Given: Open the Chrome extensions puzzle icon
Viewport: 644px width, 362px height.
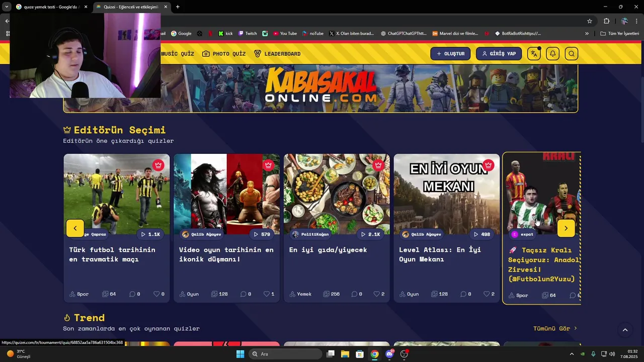Looking at the screenshot, I should pyautogui.click(x=606, y=21).
